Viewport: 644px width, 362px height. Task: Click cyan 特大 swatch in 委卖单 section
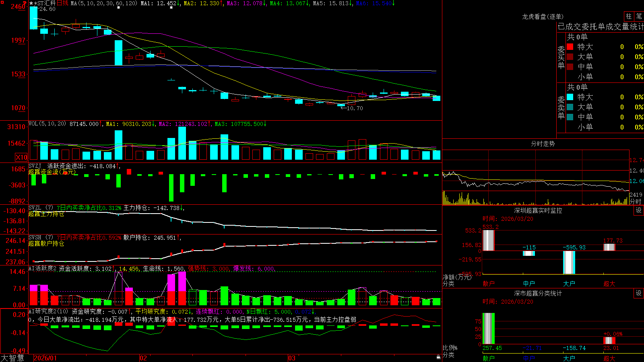click(x=570, y=97)
